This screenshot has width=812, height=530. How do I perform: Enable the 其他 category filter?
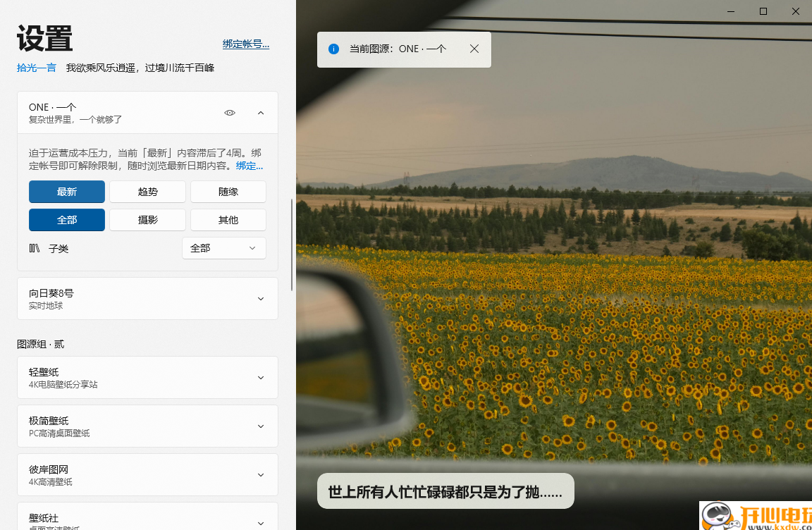(x=228, y=219)
